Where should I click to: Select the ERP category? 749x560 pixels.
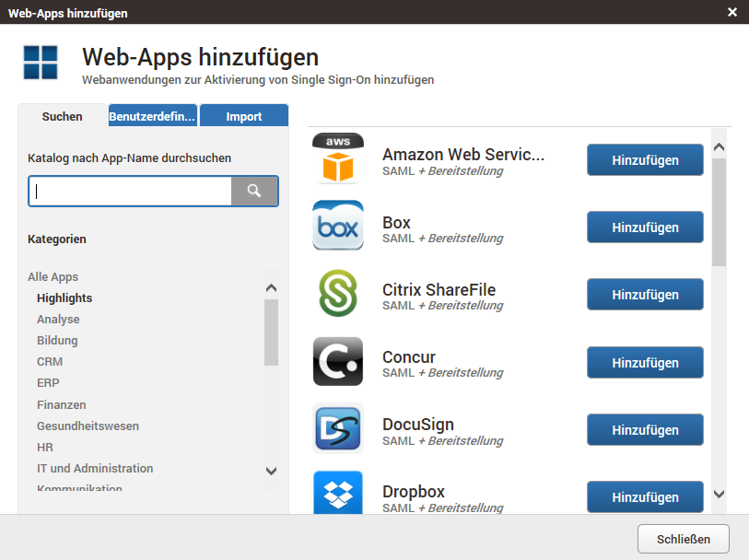point(48,383)
